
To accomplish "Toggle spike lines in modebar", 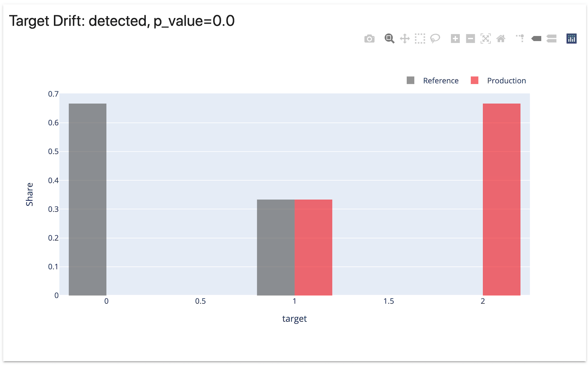I will pyautogui.click(x=520, y=39).
